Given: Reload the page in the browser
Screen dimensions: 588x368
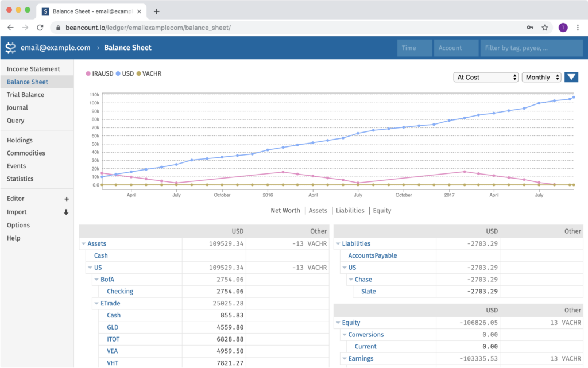Looking at the screenshot, I should (40, 28).
